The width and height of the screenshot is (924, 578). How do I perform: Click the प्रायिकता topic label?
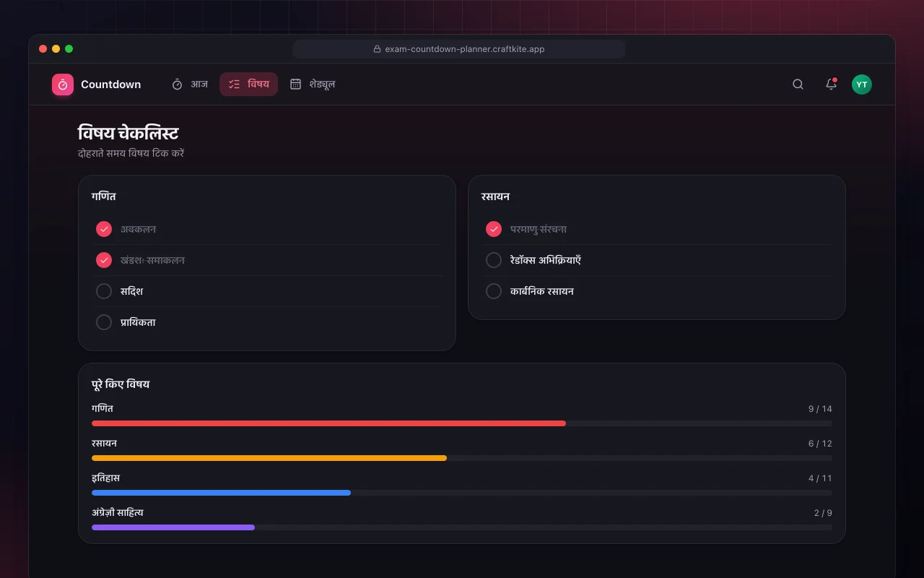(x=138, y=322)
